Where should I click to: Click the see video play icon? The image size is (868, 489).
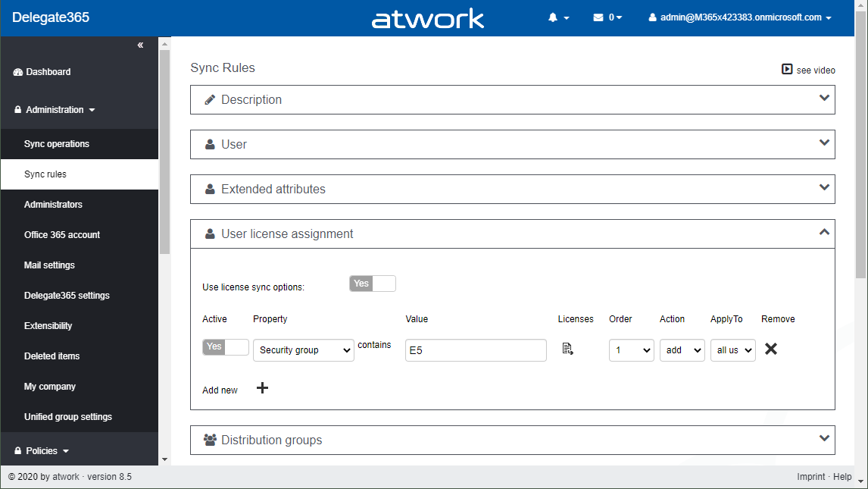click(787, 69)
